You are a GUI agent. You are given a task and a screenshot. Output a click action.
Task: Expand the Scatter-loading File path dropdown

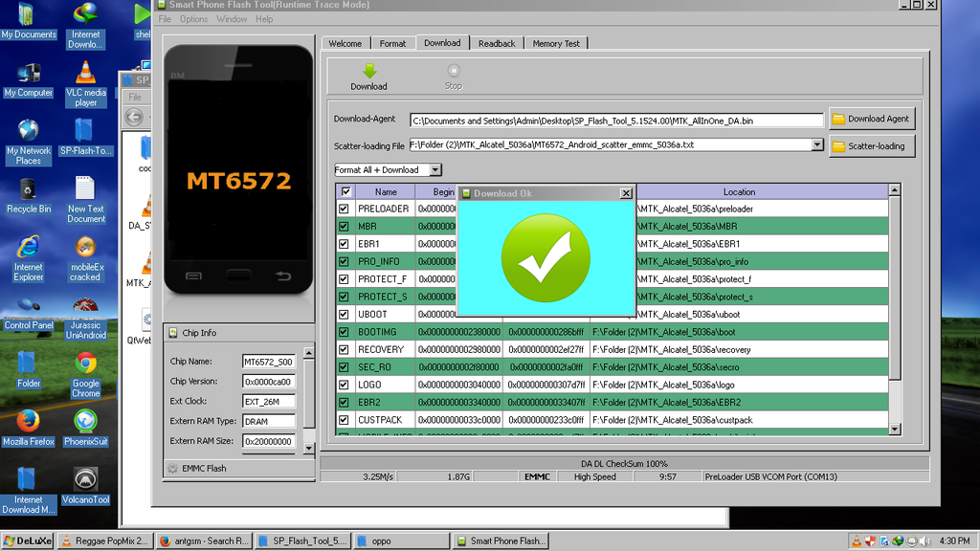pos(817,145)
